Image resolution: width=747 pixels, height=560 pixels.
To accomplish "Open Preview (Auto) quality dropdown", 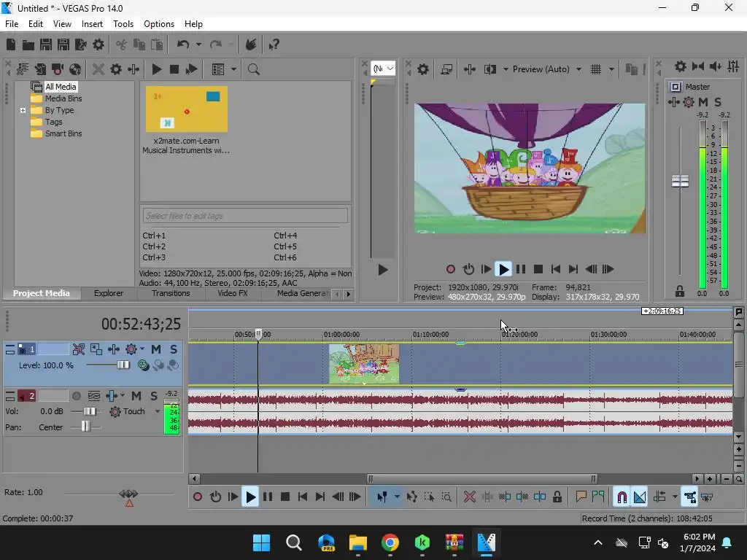I will click(x=578, y=69).
